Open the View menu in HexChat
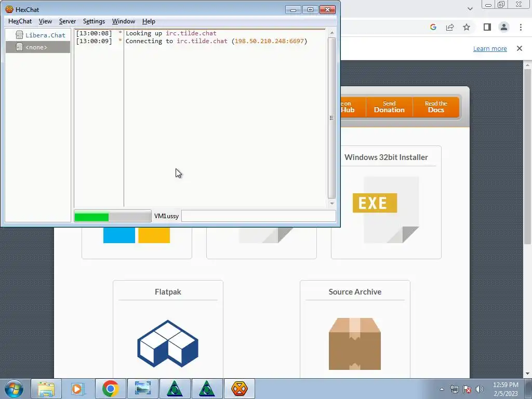Image resolution: width=532 pixels, height=399 pixels. [45, 21]
